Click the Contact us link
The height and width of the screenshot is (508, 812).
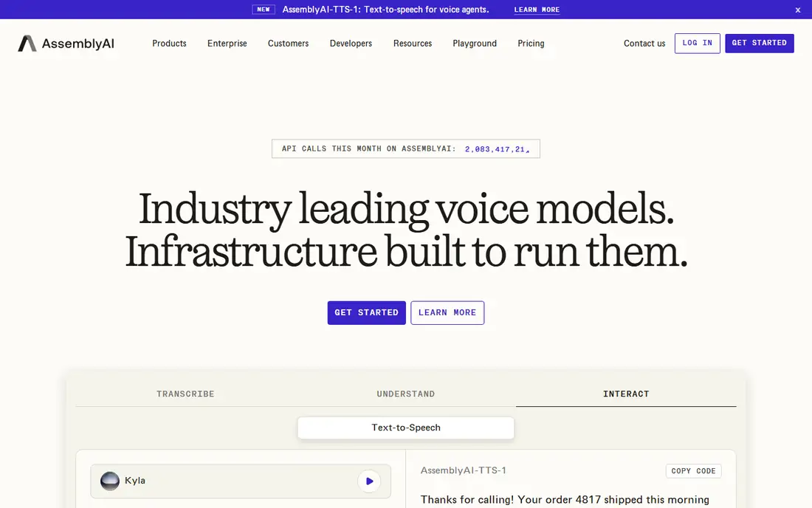click(644, 44)
